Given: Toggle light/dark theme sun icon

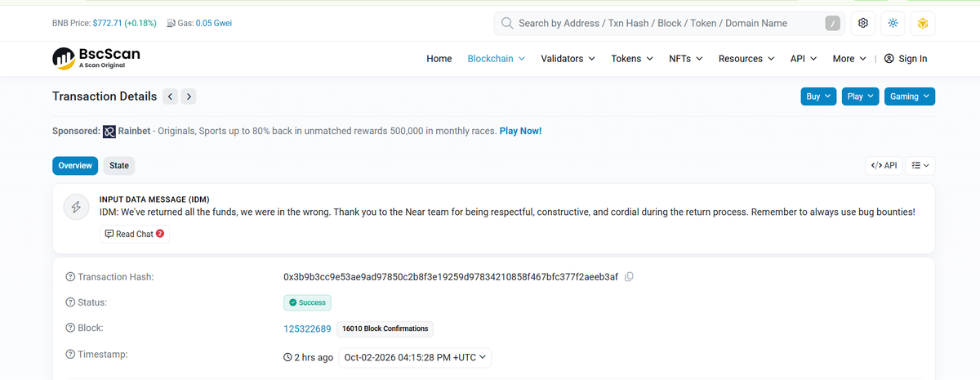Looking at the screenshot, I should point(893,23).
